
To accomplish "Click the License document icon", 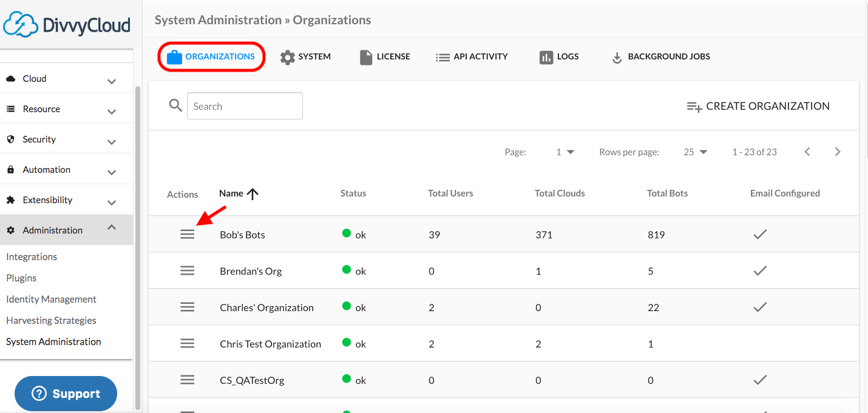I will pyautogui.click(x=366, y=57).
